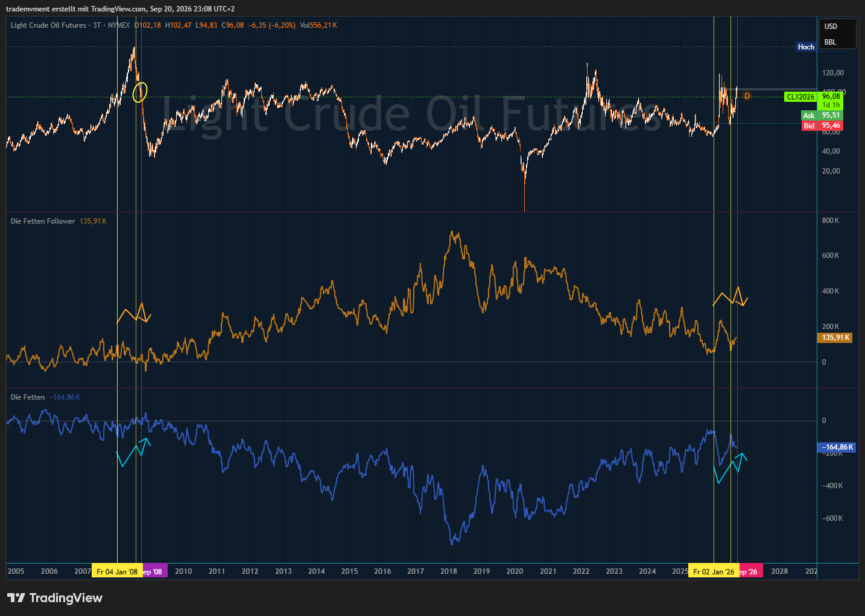The image size is (865, 616).
Task: Click the 'Hoch' price line label
Action: pos(806,47)
